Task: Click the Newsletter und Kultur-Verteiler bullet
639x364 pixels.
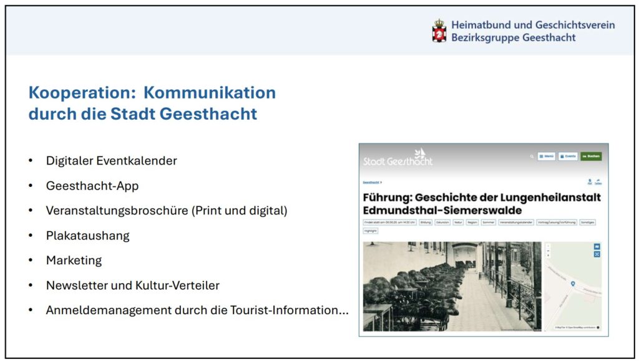Action: coord(132,285)
